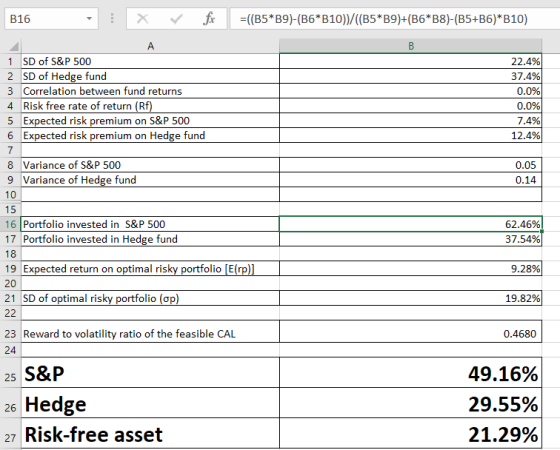560x450 pixels.
Task: Click cell 'Variance of Hedge fund'
Action: coord(150,180)
